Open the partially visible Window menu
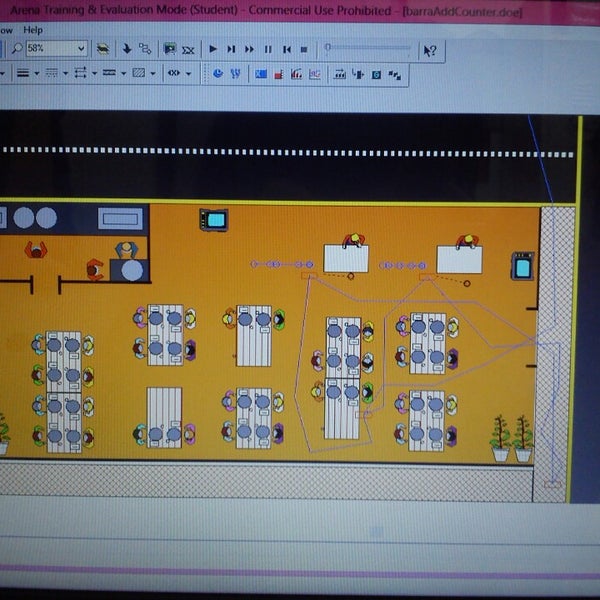 click(x=6, y=30)
